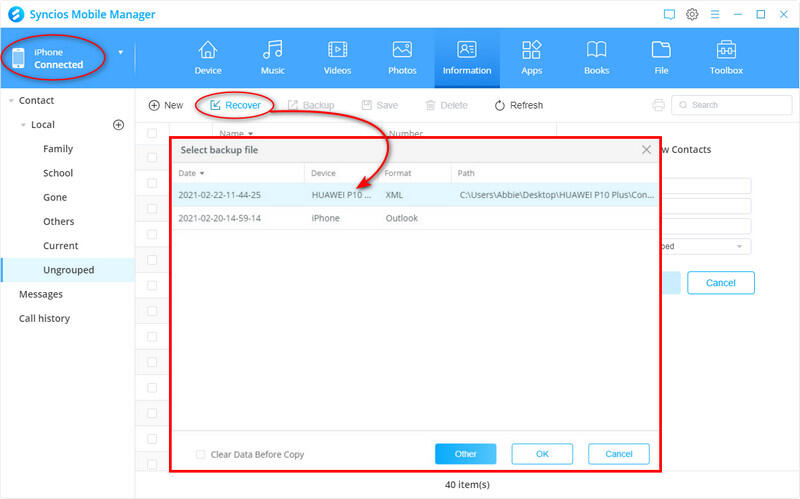Collapse the Contact tree section
Screen dimensions: 800x499
(9, 101)
